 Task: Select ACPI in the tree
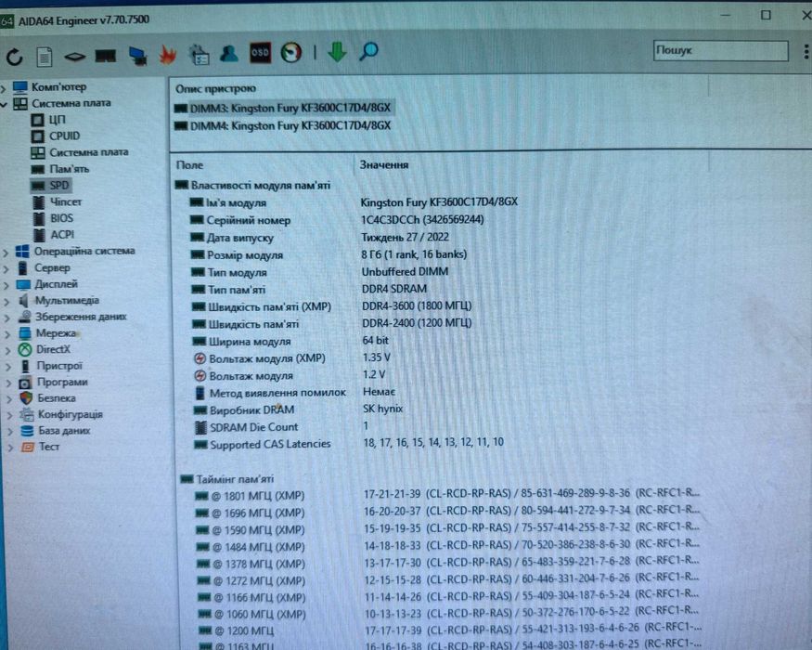click(54, 235)
